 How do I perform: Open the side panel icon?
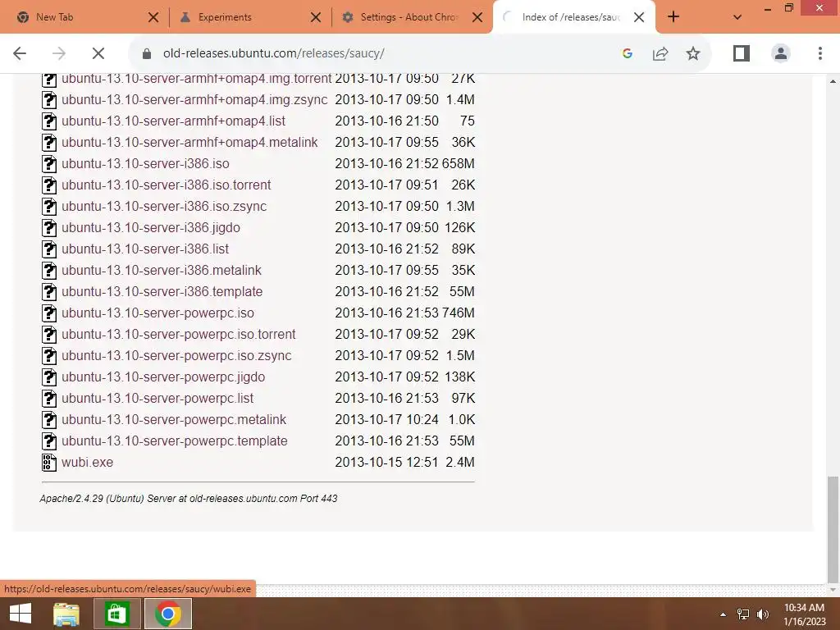(742, 53)
